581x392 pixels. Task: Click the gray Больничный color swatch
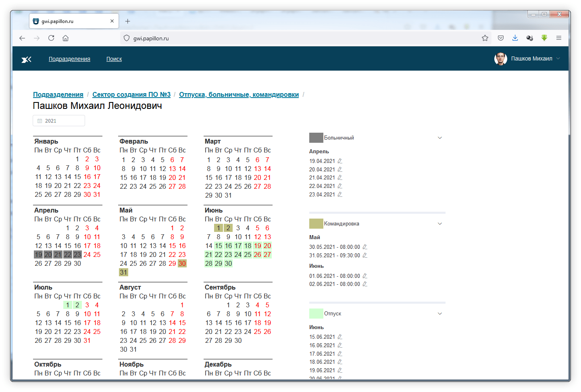point(316,138)
